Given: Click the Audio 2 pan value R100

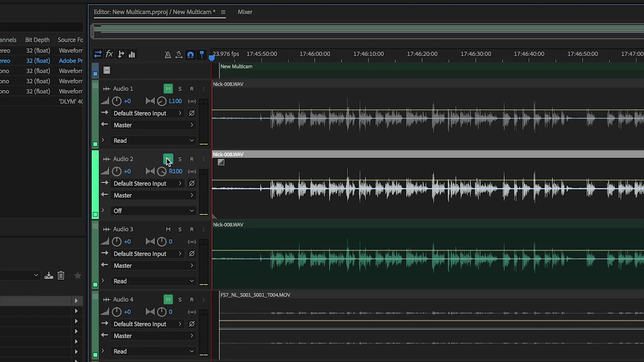Looking at the screenshot, I should tap(176, 171).
